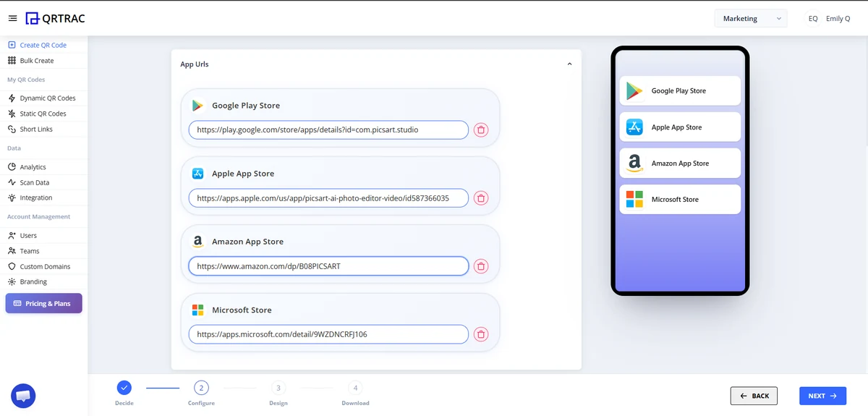Tap Apple App Store in phone preview
This screenshot has height=416, width=868.
pos(680,127)
